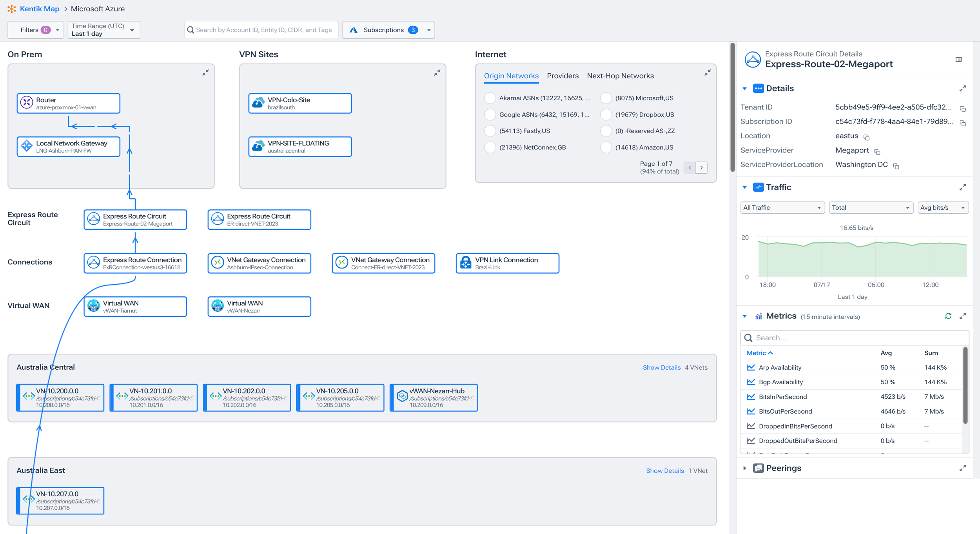Show Details for Australia Central
Viewport: 980px width, 534px height.
pos(662,367)
